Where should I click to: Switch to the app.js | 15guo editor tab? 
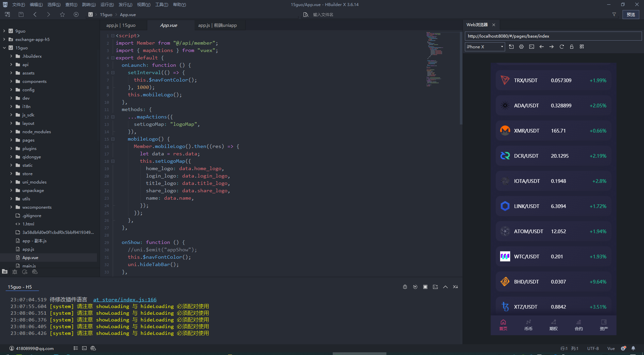point(121,25)
